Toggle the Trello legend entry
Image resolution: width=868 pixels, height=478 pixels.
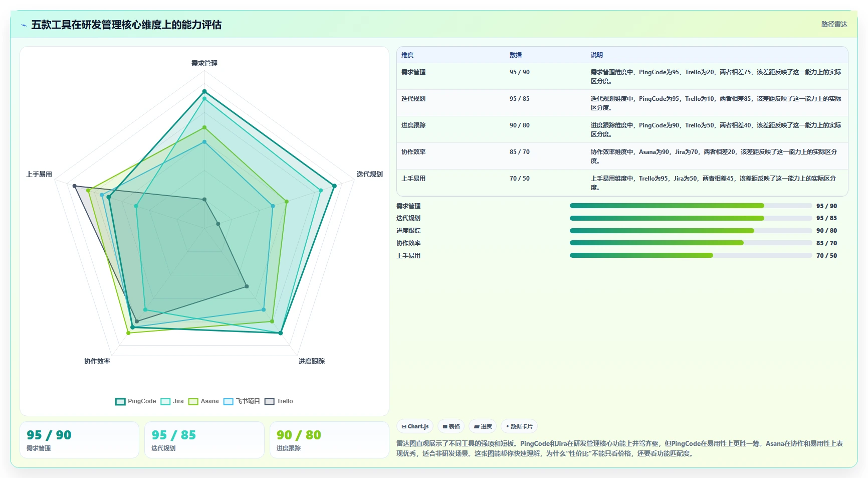(279, 401)
